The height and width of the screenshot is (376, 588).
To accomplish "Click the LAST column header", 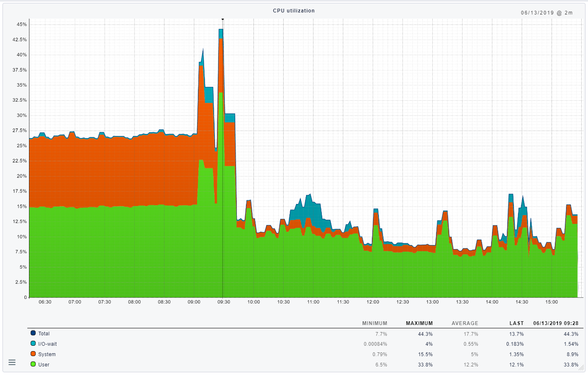I will pos(517,323).
